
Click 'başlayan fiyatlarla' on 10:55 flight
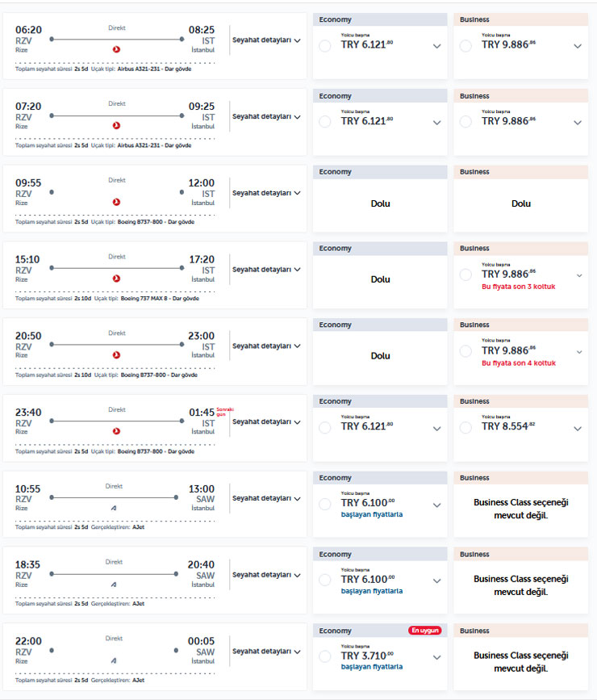click(372, 514)
